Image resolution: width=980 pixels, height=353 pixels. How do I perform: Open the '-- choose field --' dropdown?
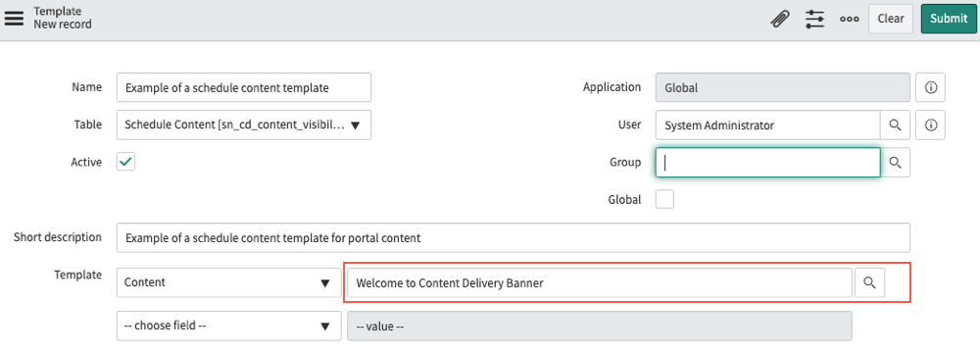tap(228, 327)
